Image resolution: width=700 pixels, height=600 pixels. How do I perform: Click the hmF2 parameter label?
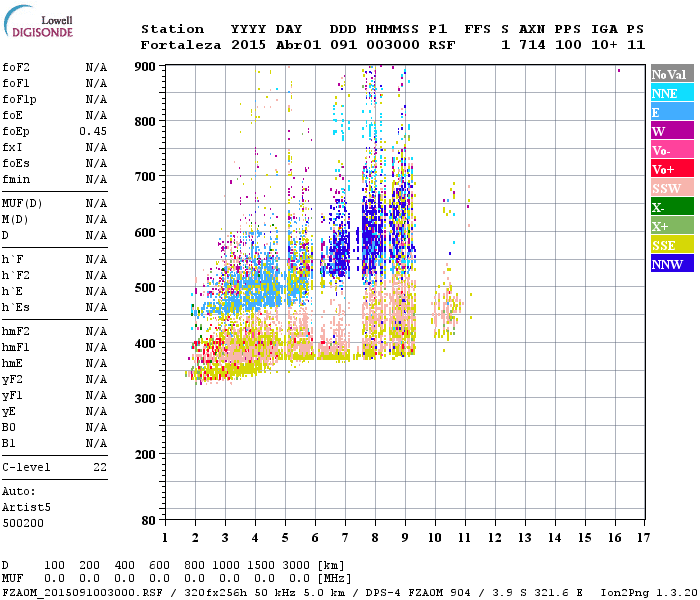coord(16,331)
